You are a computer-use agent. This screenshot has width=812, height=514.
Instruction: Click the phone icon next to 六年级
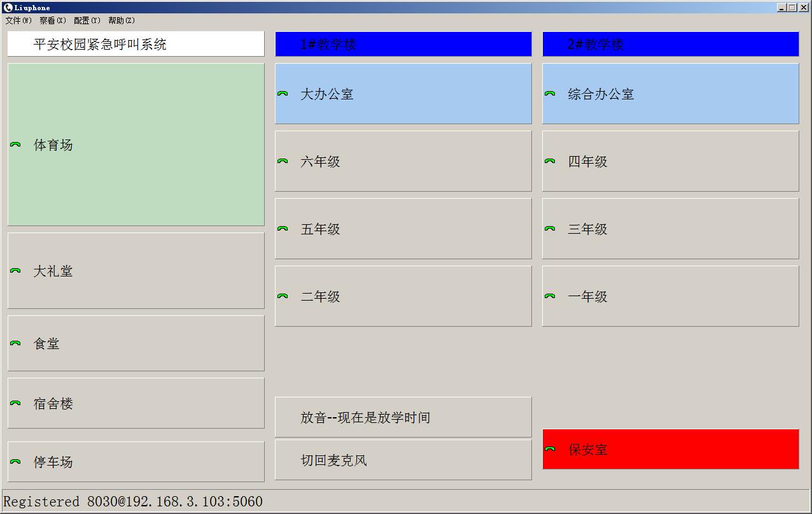[283, 161]
